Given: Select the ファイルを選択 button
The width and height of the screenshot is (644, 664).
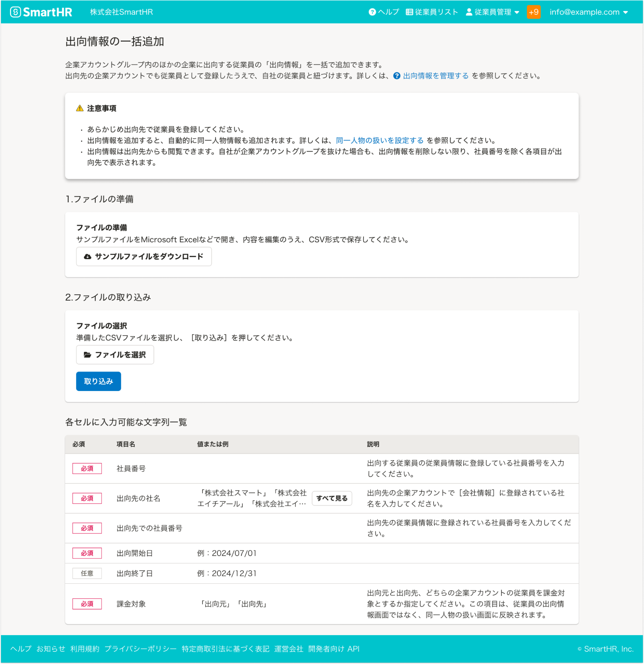Looking at the screenshot, I should click(x=115, y=354).
